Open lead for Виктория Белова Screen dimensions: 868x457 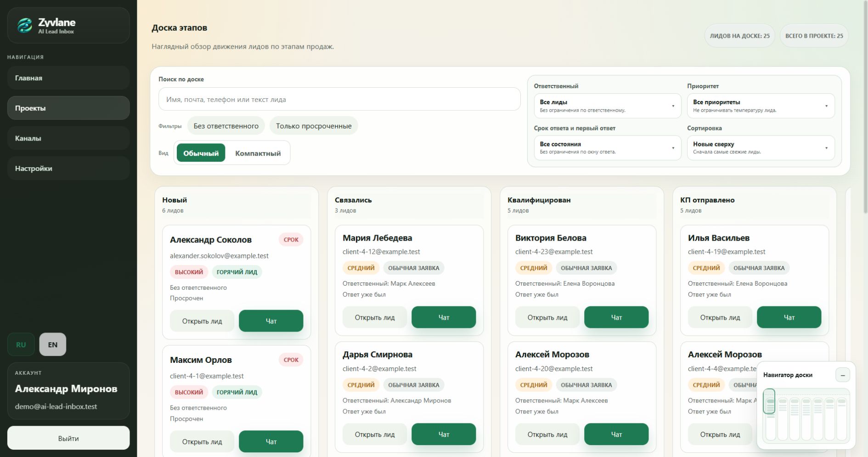point(547,317)
